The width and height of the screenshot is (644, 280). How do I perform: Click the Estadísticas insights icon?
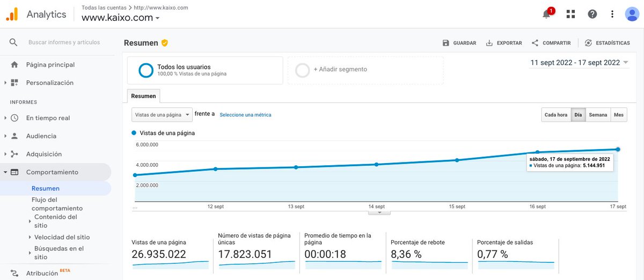[x=589, y=43]
